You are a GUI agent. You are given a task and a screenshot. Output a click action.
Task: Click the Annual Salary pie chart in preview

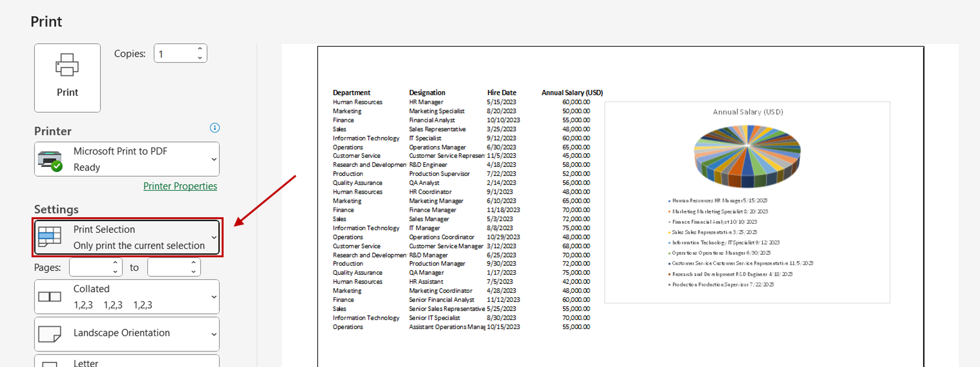click(747, 156)
